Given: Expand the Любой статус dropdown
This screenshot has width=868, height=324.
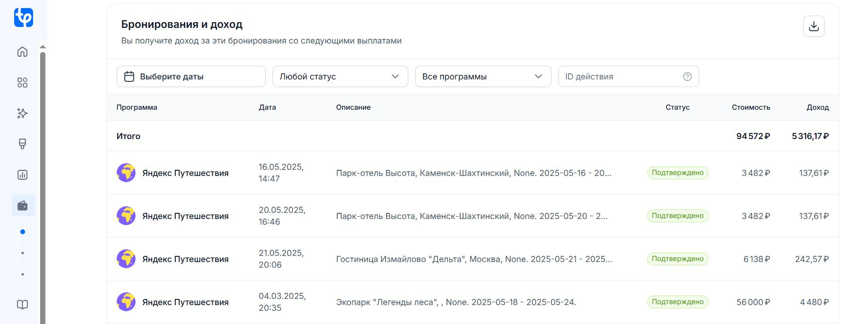Looking at the screenshot, I should pyautogui.click(x=340, y=77).
